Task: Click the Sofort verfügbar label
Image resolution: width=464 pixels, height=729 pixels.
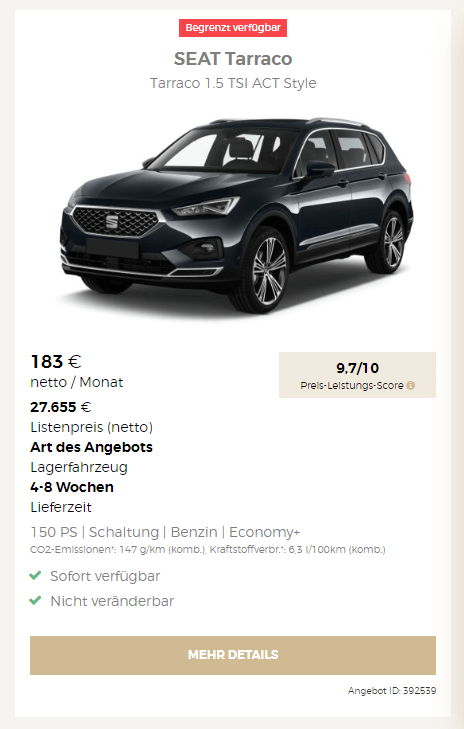Action: [x=105, y=576]
